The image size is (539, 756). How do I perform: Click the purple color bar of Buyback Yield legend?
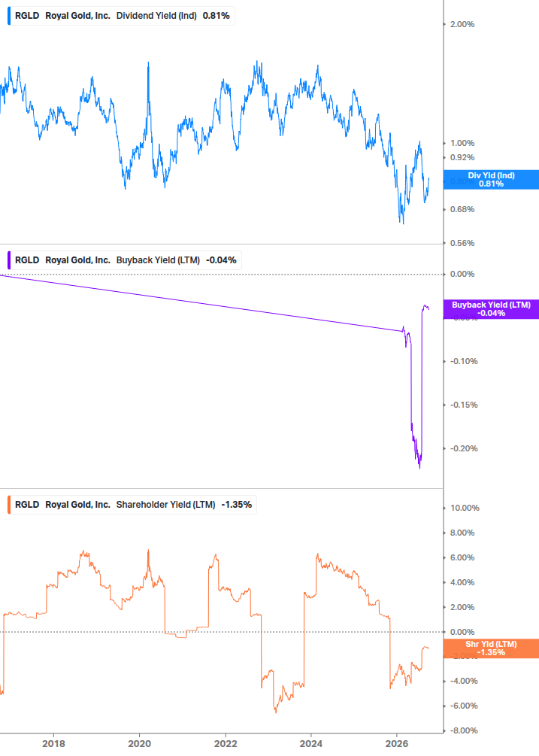[x=9, y=260]
